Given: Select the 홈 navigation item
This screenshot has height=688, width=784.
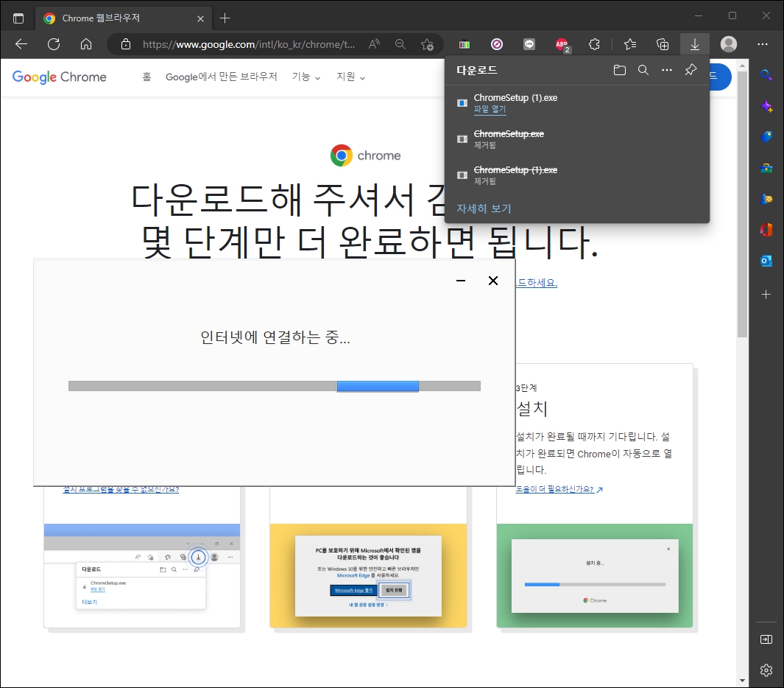Looking at the screenshot, I should point(146,77).
